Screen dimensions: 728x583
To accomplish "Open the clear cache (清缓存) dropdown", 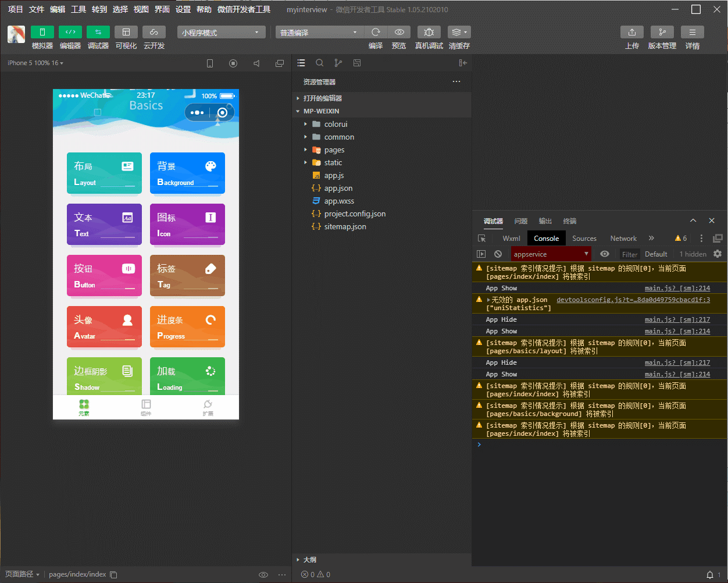I will coord(459,32).
